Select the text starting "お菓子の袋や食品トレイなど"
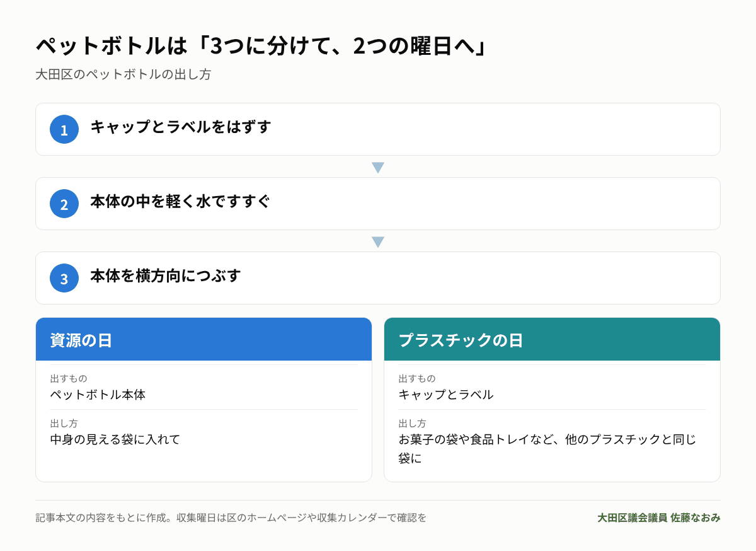756x551 pixels. (547, 449)
